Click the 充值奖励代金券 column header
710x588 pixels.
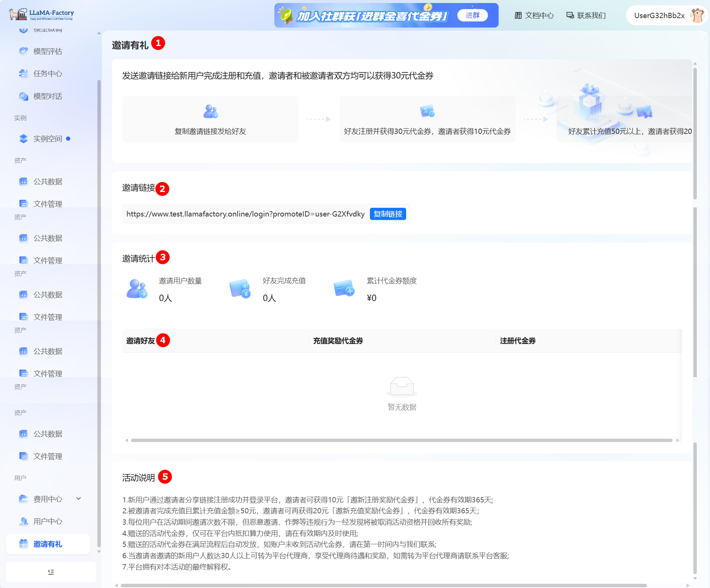pyautogui.click(x=338, y=341)
